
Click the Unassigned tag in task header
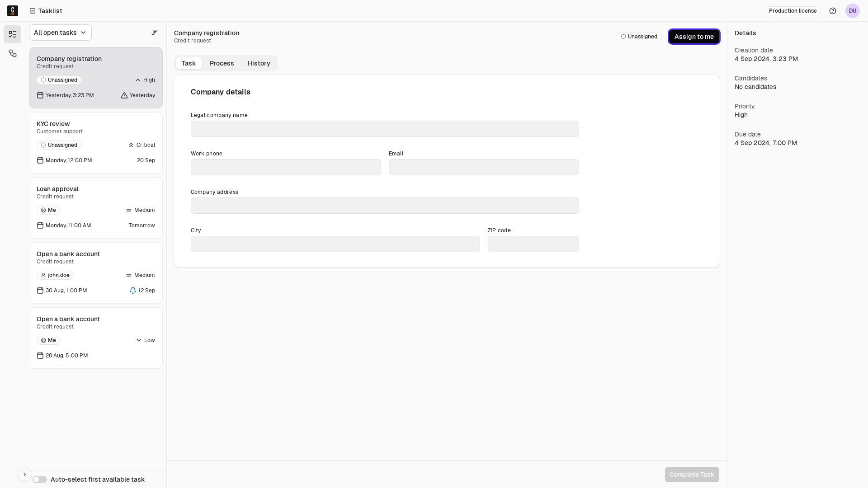coord(639,37)
